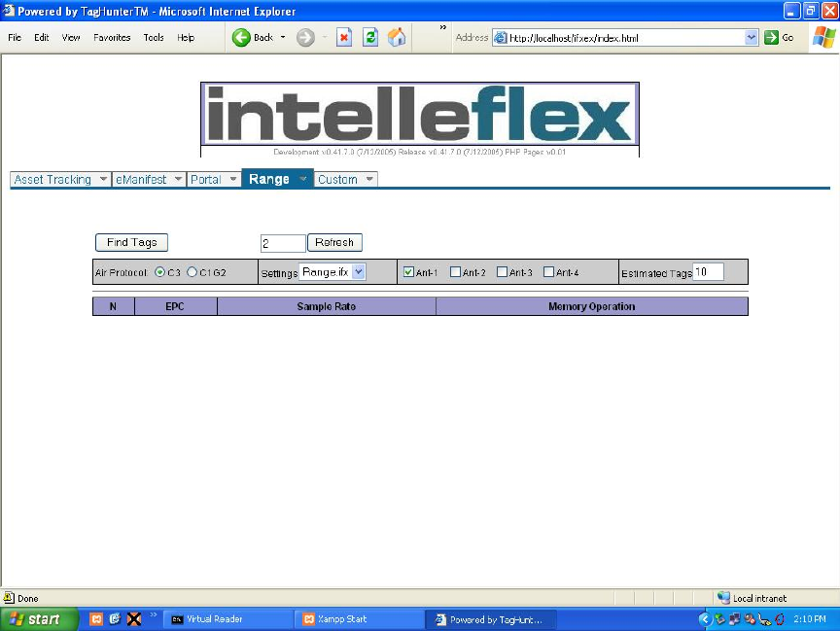Screen dimensions: 840x631
Task: Launch the black X quick launch icon
Action: click(x=134, y=619)
